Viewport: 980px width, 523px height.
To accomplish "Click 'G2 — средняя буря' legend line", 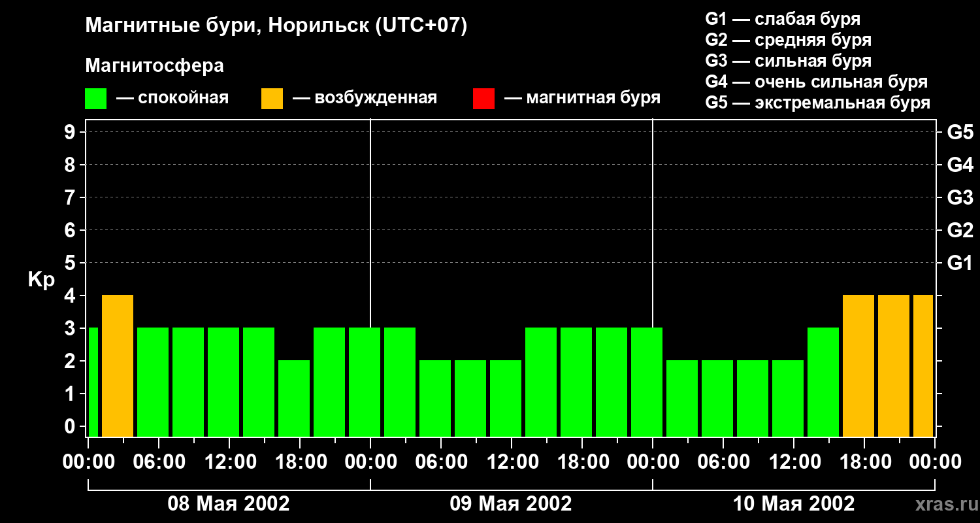I will coord(788,40).
